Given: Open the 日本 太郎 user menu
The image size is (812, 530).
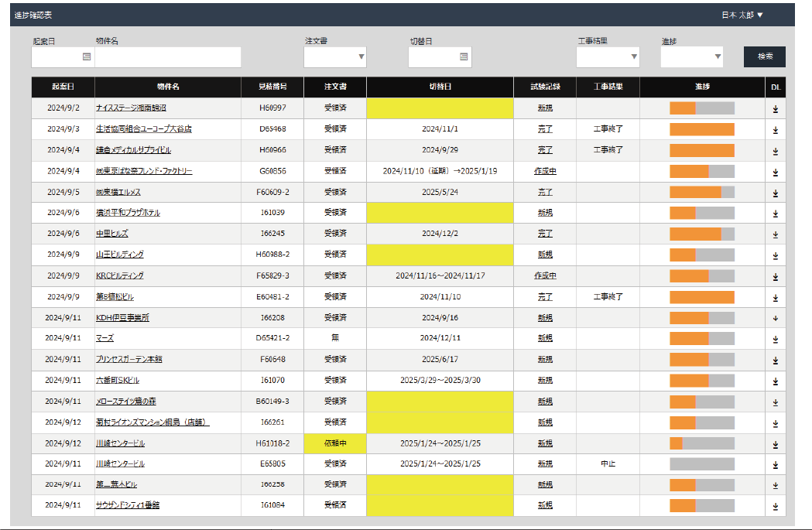Looking at the screenshot, I should point(742,15).
